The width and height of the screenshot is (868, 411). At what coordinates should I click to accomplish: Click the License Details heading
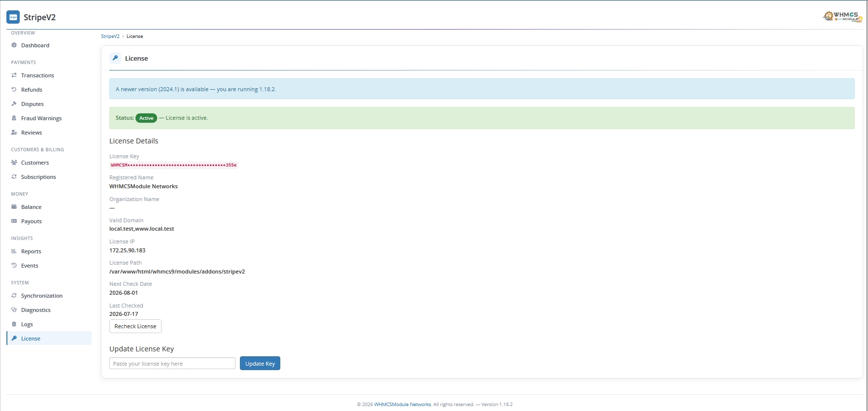click(x=134, y=141)
